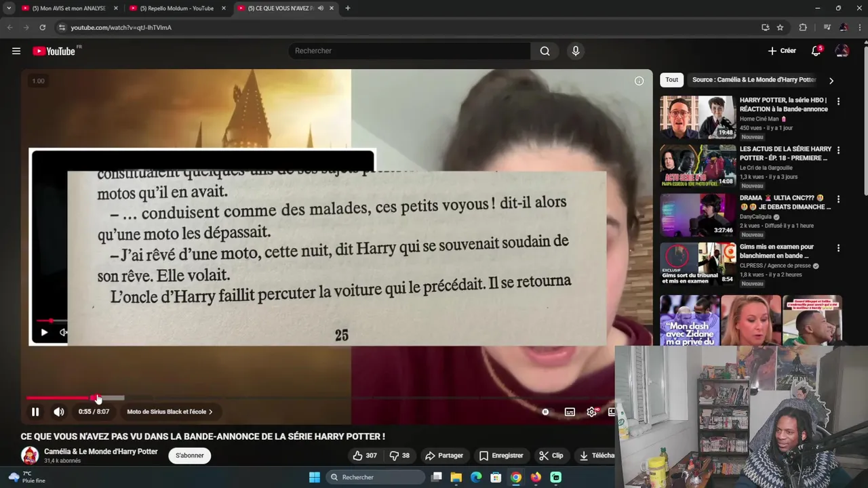
Task: Switch to the Mon AVIS et mon ANALYSE tab
Action: (70, 8)
